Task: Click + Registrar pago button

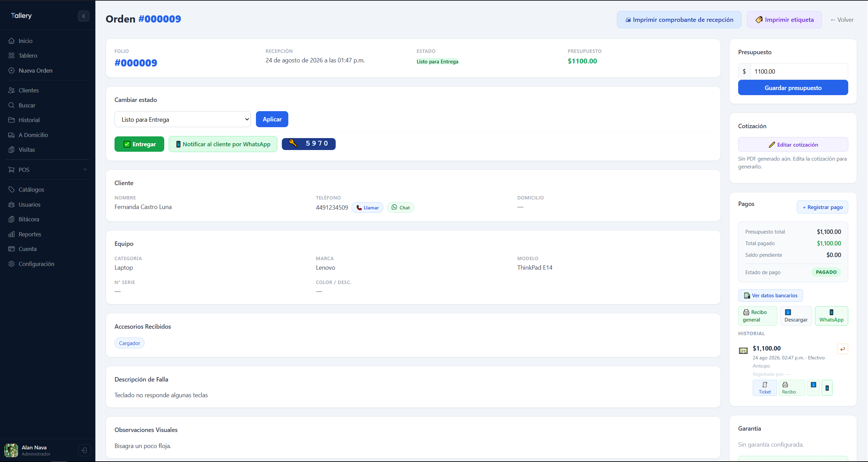Action: [x=822, y=207]
